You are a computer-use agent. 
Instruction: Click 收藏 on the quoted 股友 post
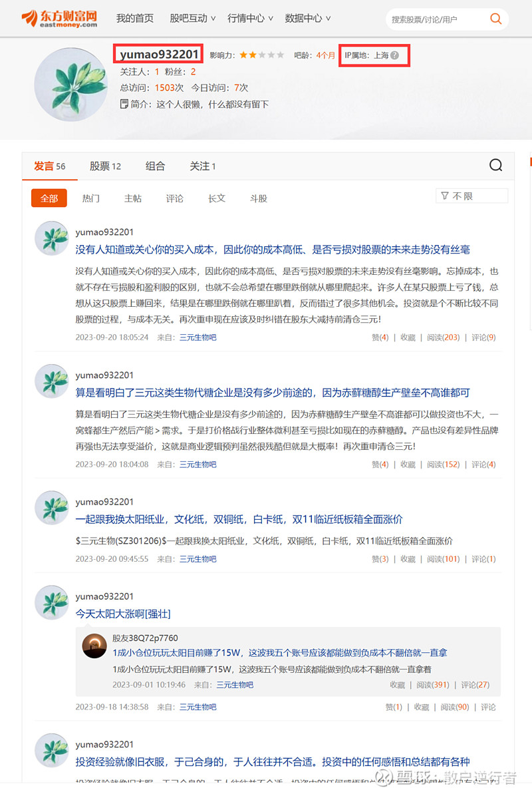[398, 685]
